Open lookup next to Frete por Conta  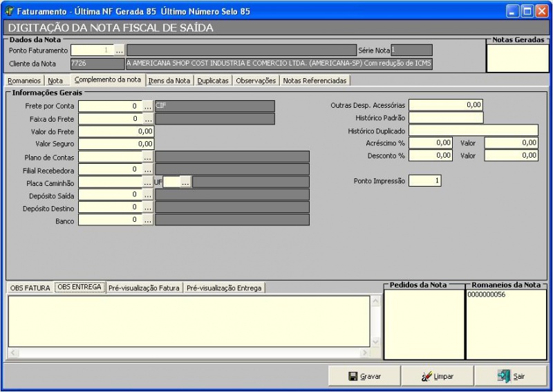148,106
